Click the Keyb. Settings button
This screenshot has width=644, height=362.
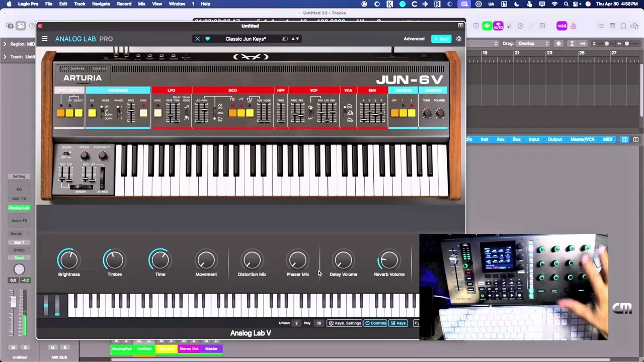click(x=345, y=323)
